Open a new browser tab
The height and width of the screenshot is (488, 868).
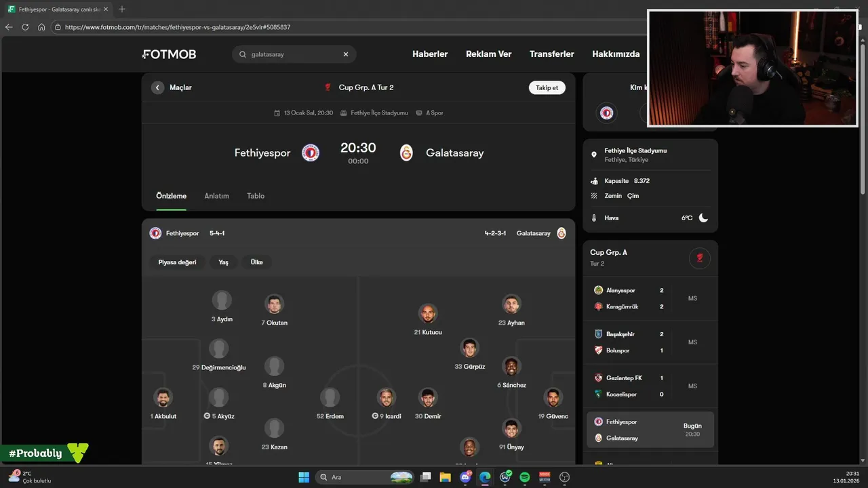pos(122,9)
